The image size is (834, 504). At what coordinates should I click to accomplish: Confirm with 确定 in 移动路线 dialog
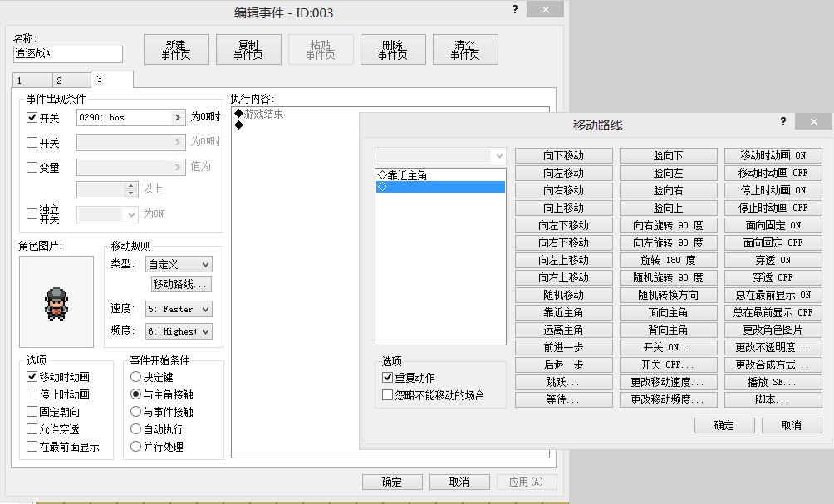click(x=724, y=426)
